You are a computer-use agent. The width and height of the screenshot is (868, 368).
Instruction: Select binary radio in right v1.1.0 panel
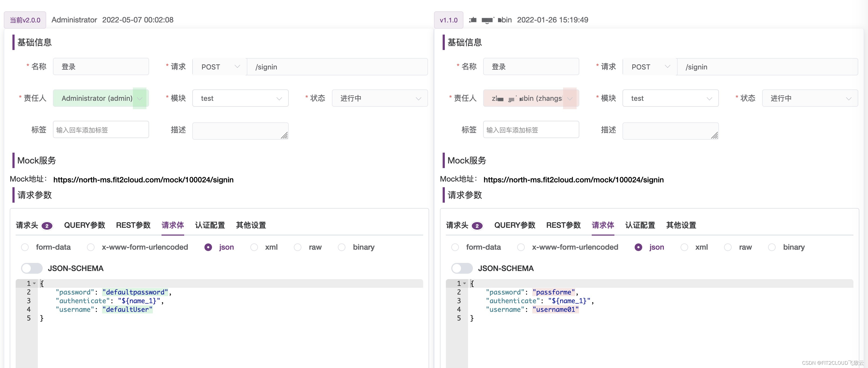click(x=772, y=247)
